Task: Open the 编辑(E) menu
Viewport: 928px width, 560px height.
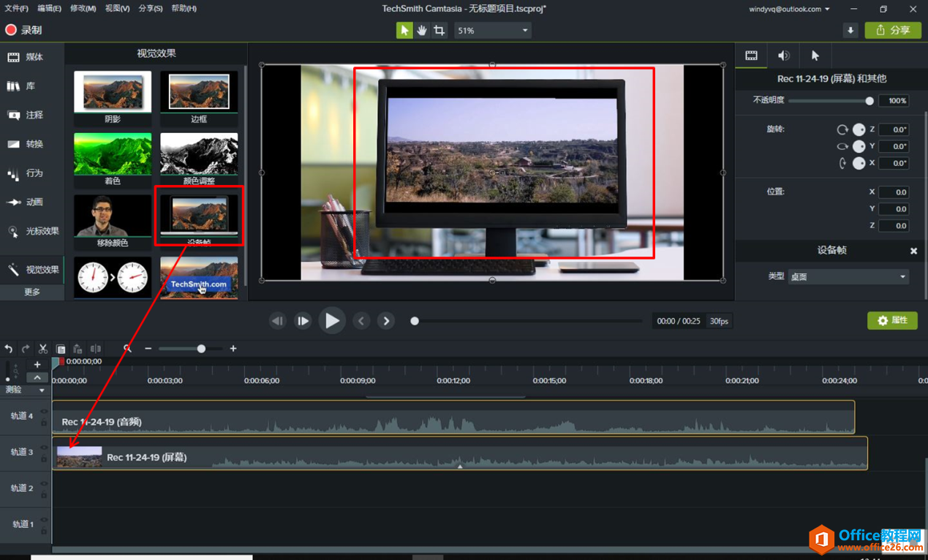Action: [50, 9]
